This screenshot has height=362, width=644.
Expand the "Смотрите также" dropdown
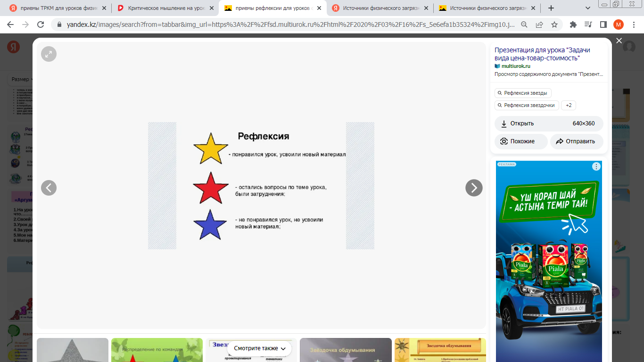260,348
